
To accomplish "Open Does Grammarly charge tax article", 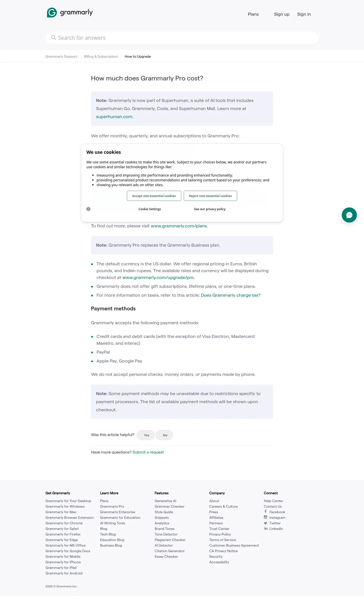I will point(231,295).
